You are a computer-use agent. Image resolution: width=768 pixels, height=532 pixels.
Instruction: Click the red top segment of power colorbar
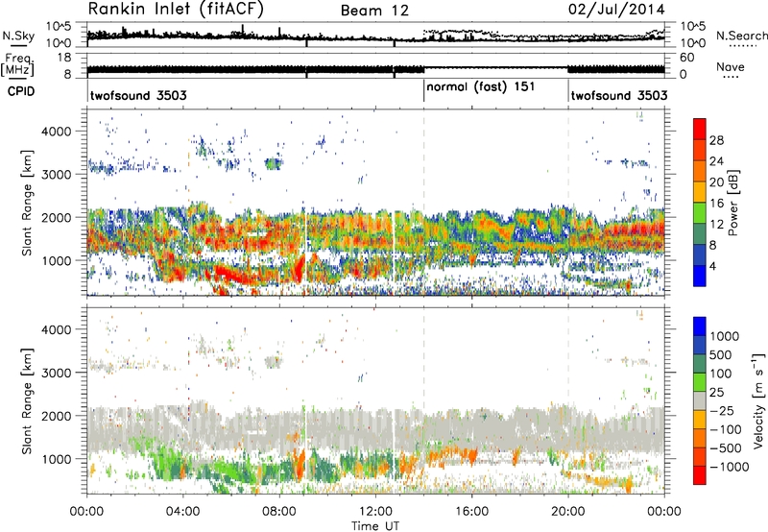700,129
